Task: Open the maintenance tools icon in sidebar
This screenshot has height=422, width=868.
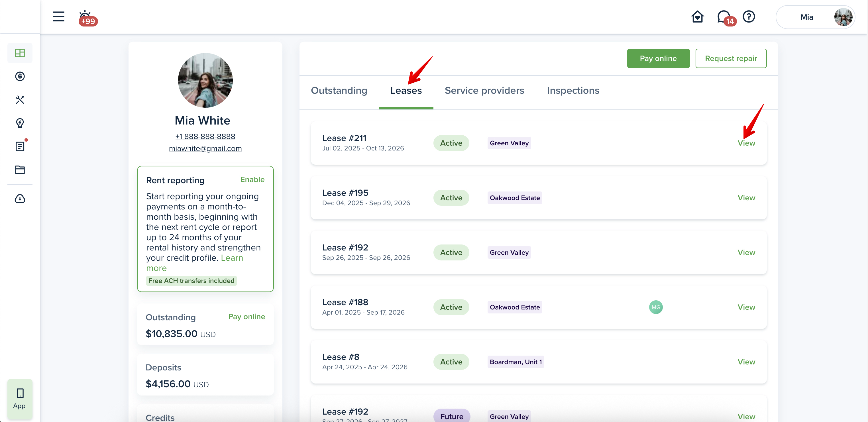Action: [20, 100]
